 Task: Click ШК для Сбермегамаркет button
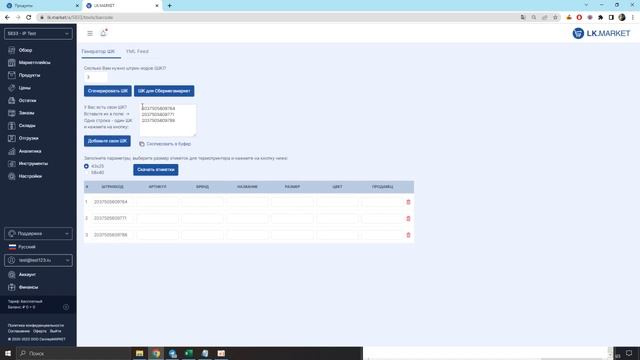tap(164, 91)
